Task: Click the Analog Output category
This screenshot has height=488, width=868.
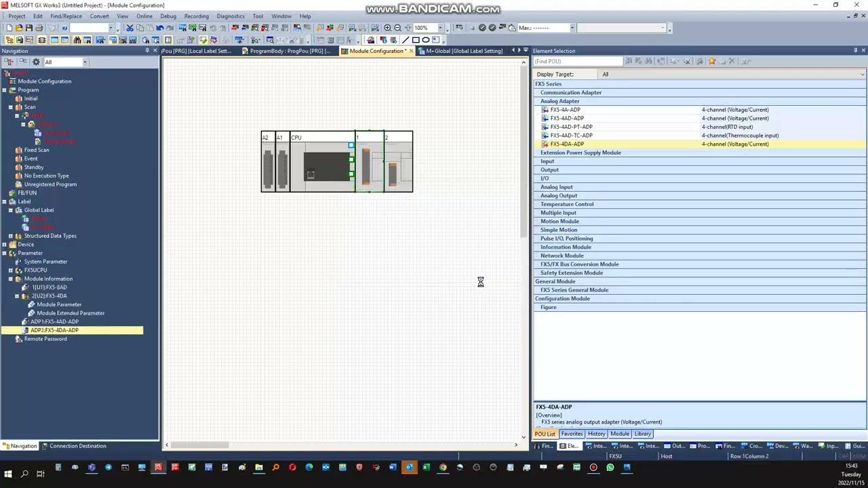Action: pyautogui.click(x=559, y=195)
